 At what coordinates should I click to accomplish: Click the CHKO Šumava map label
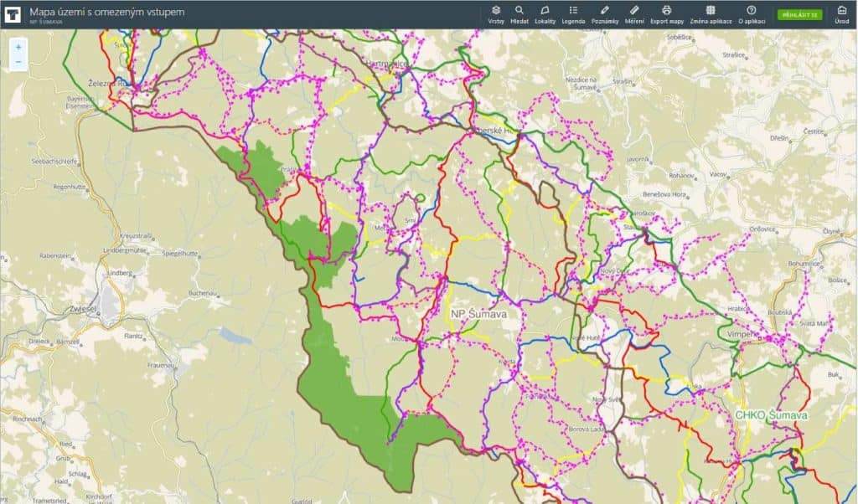[771, 415]
